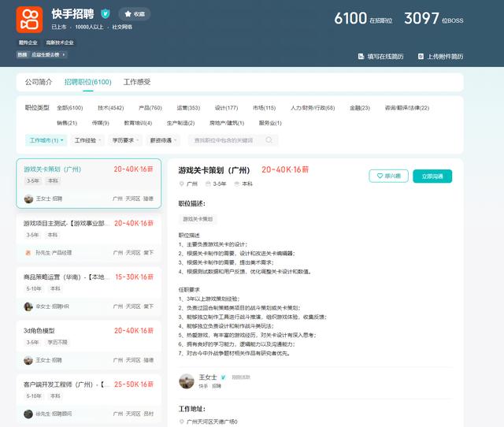
Task: Open the 工作经验 dropdown
Action: 87,140
